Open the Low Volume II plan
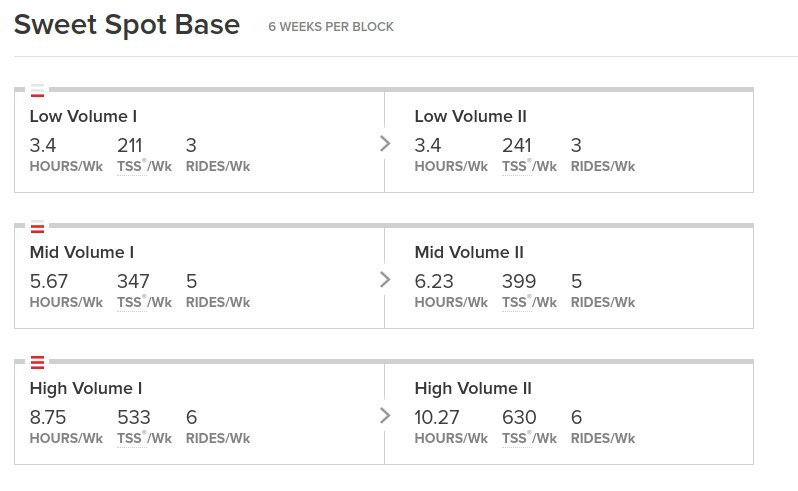Viewport: 798px width, 491px height. pos(470,116)
